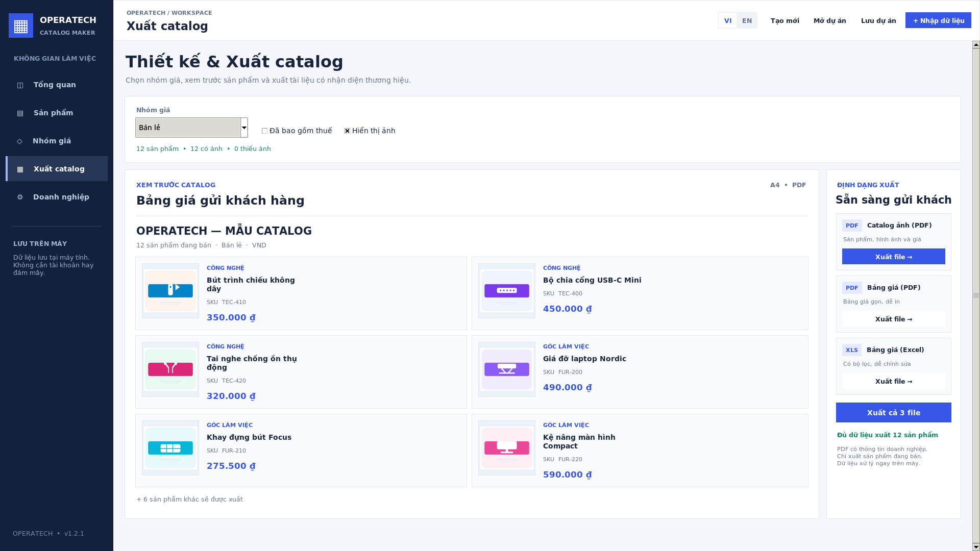Click the PDF badge for Bảng giá (PDF)
Image resolution: width=980 pixels, height=551 pixels.
pyautogui.click(x=852, y=288)
